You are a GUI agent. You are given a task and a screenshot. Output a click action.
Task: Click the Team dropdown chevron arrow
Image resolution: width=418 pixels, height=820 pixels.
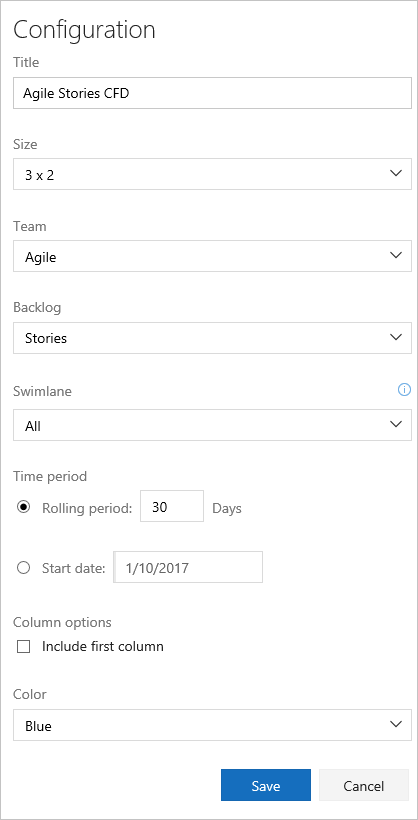pos(396,255)
